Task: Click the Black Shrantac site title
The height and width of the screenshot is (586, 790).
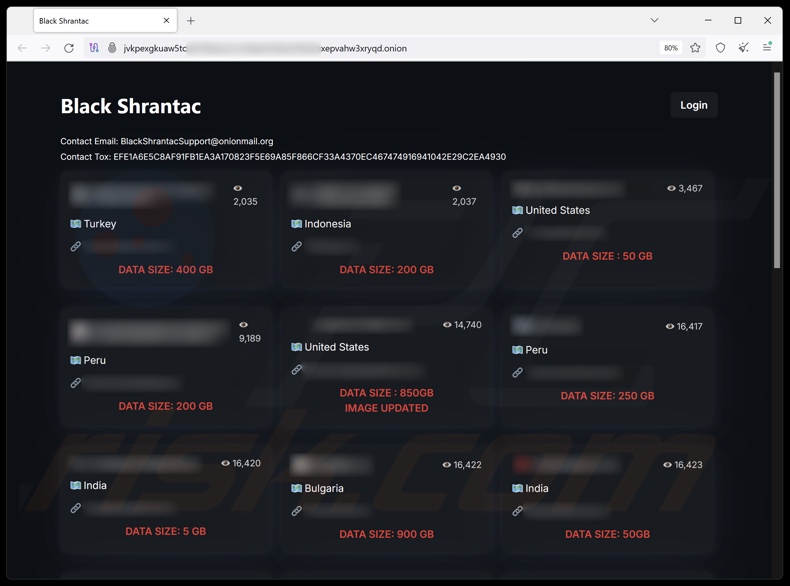Action: pyautogui.click(x=130, y=106)
